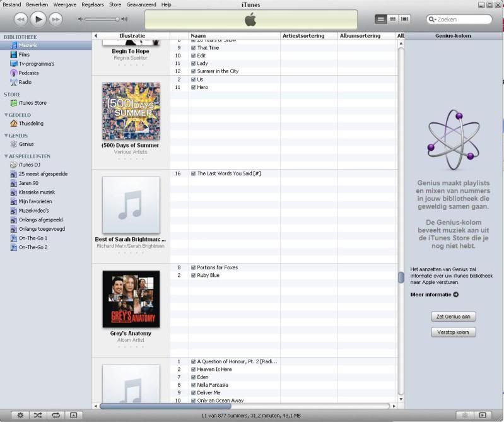Open the Bewerken menu

coord(37,4)
